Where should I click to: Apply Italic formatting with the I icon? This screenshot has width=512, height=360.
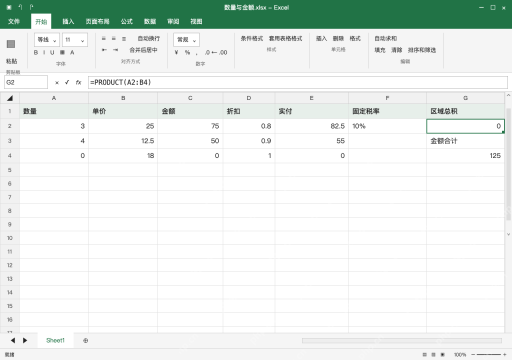tap(44, 53)
